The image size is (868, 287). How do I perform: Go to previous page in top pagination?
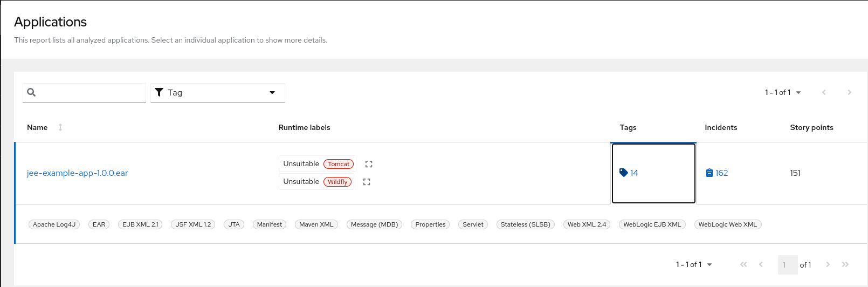click(x=824, y=92)
